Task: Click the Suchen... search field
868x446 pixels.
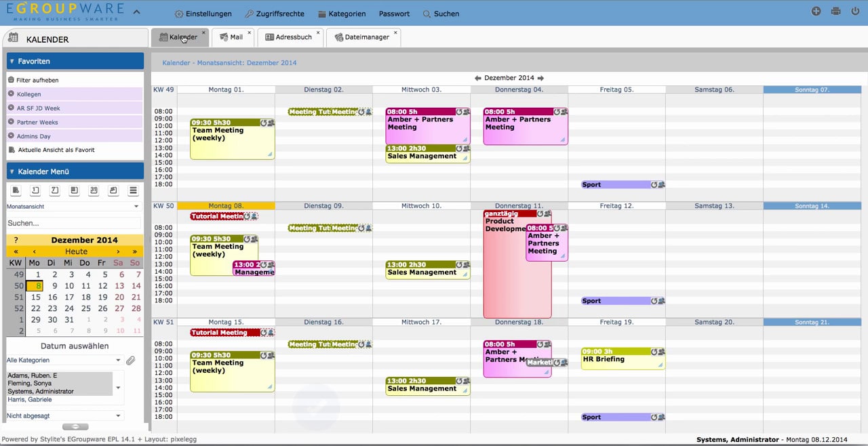Action: (73, 223)
